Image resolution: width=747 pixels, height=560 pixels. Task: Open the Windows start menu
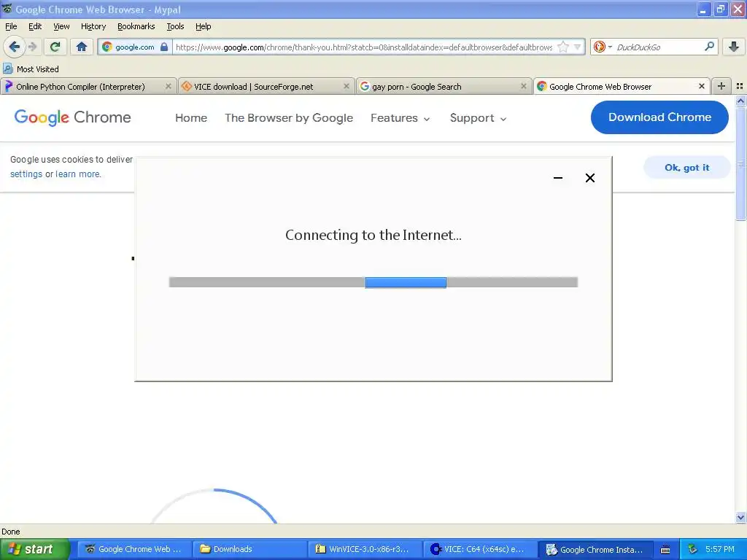[x=35, y=549]
